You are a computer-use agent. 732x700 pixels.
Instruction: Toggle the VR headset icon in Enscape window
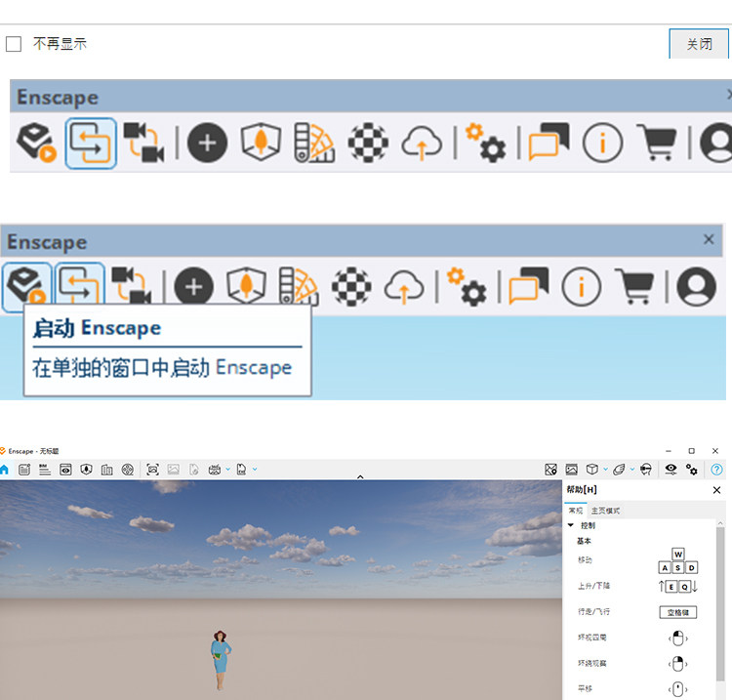pyautogui.click(x=646, y=470)
